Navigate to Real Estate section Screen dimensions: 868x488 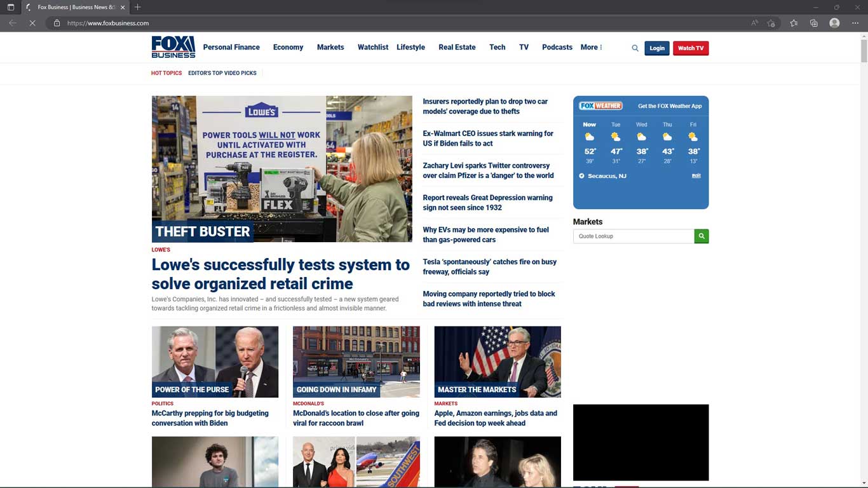[x=457, y=48]
